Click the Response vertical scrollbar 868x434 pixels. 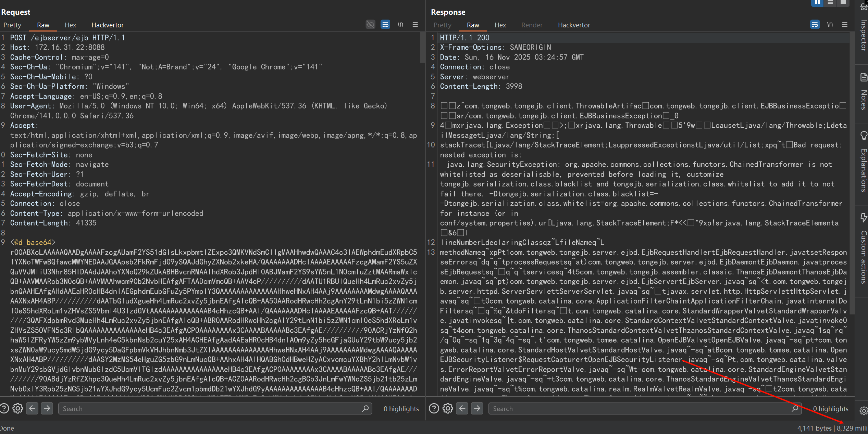coord(852,171)
